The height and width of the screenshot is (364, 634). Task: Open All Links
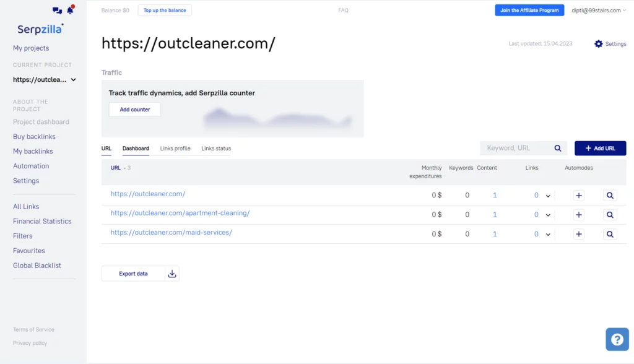26,207
